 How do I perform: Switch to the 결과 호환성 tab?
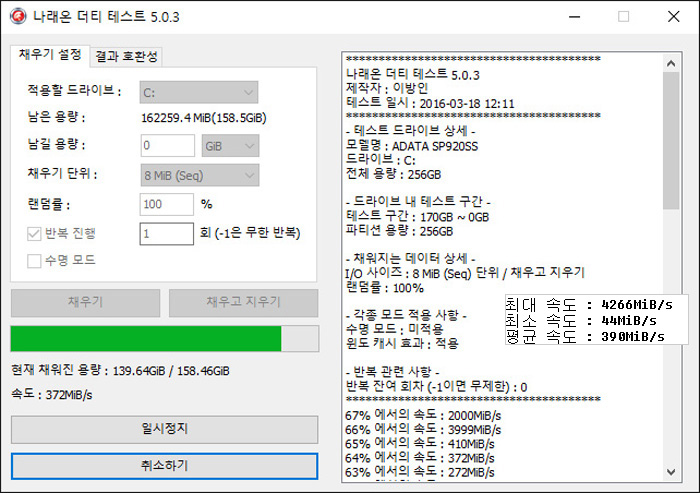click(x=127, y=56)
